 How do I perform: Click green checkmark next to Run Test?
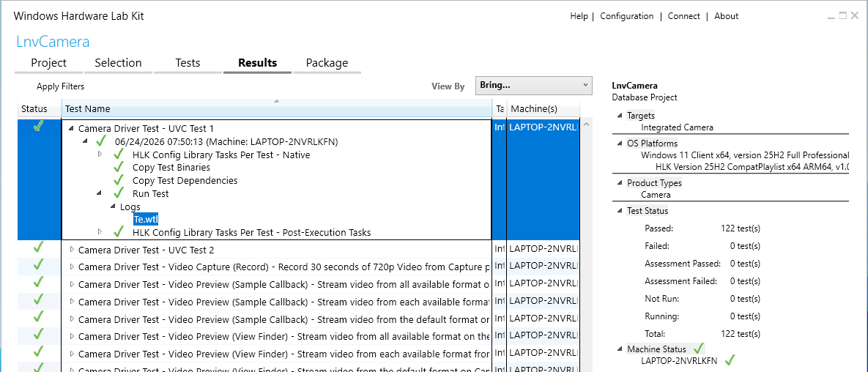119,194
